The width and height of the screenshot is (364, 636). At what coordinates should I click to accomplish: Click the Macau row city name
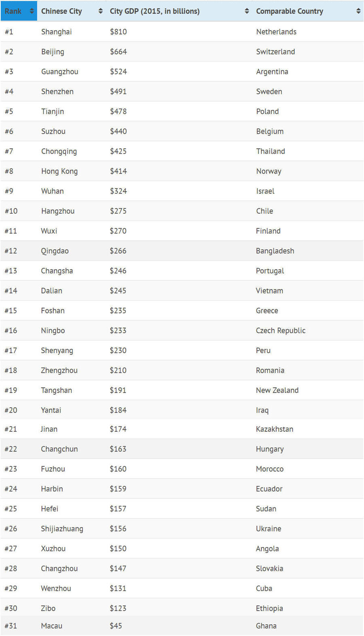click(51, 626)
